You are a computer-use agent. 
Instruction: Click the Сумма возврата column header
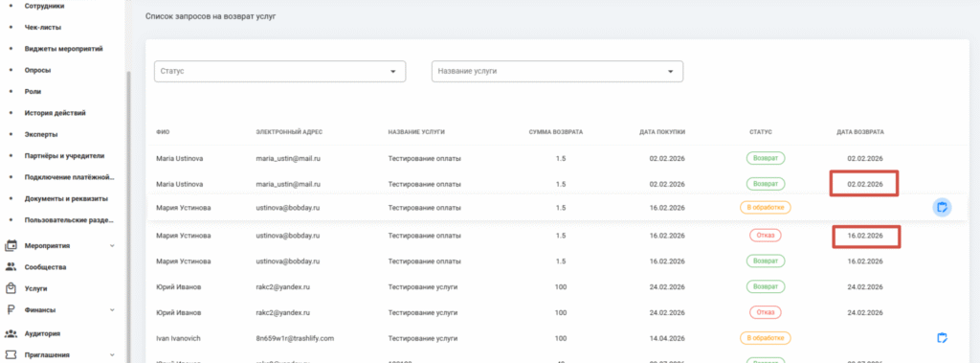pos(556,132)
